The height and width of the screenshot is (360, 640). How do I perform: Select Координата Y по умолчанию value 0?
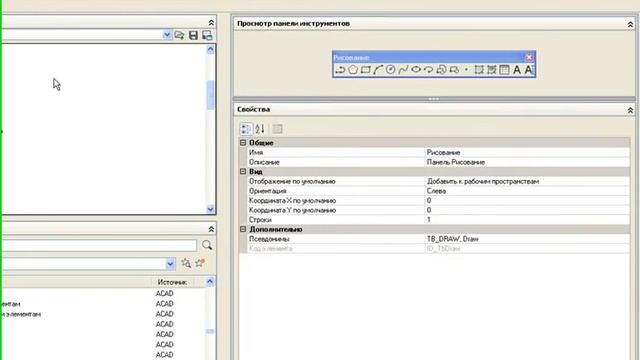click(x=429, y=210)
